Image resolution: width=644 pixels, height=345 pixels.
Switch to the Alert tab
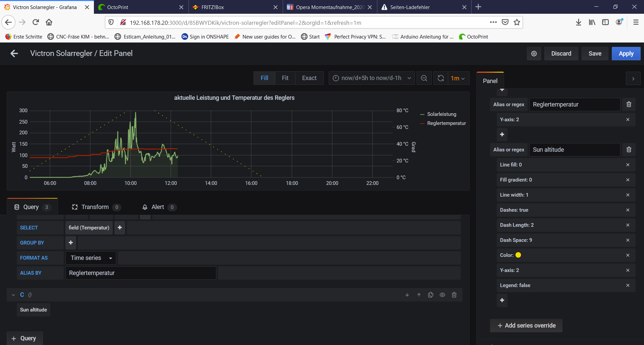(x=158, y=207)
